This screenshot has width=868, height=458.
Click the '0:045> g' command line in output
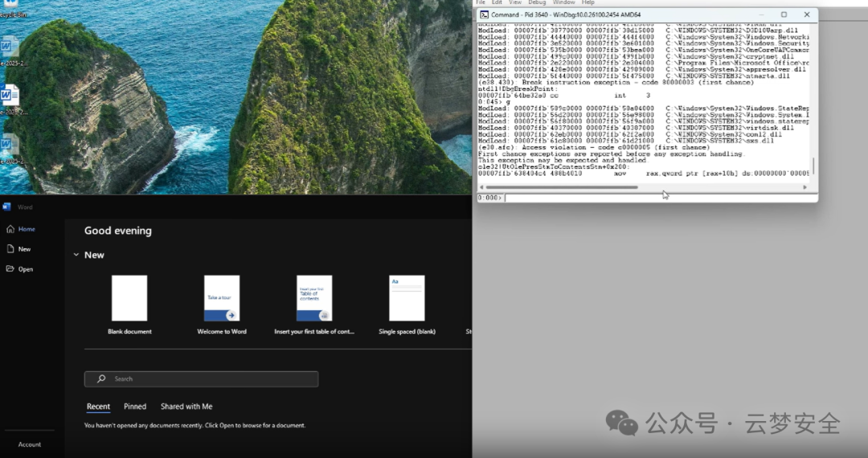(x=494, y=102)
